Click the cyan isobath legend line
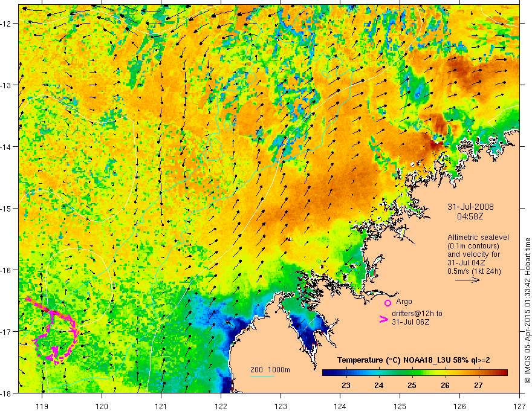 pyautogui.click(x=262, y=376)
